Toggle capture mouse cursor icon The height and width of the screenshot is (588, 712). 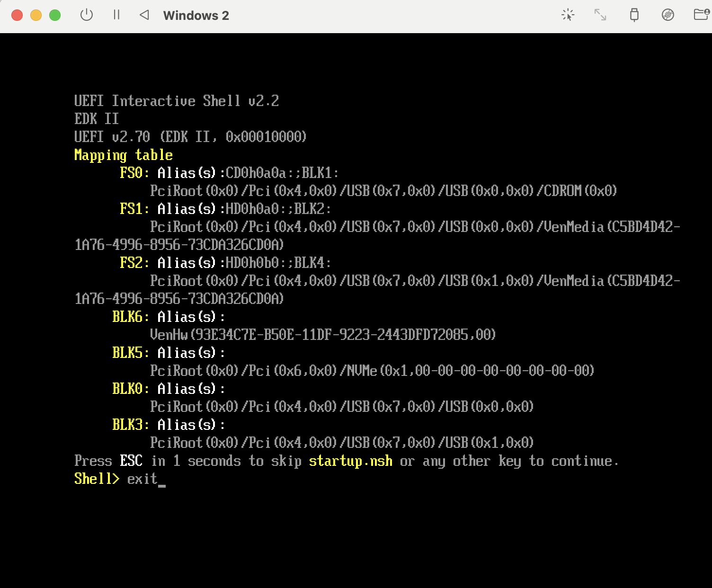click(568, 15)
